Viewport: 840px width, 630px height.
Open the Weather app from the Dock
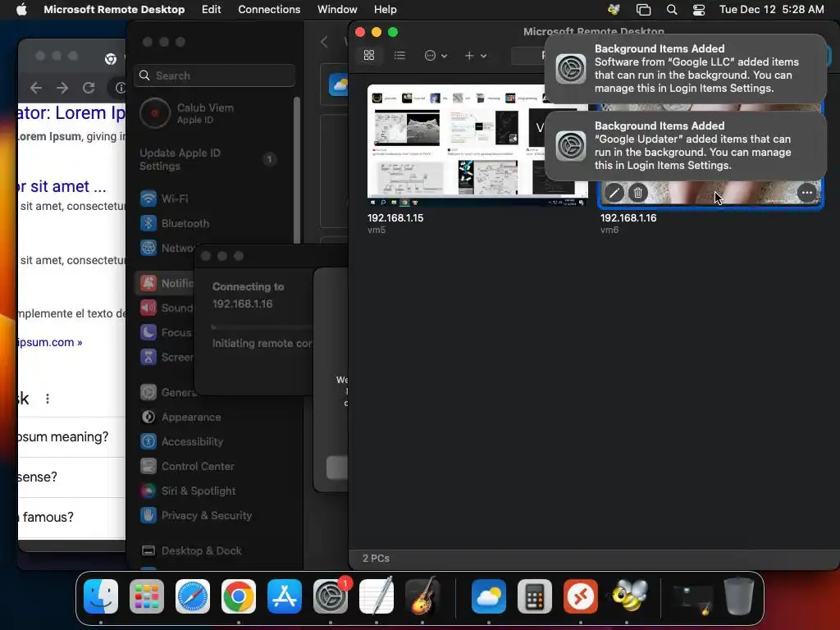click(x=489, y=596)
